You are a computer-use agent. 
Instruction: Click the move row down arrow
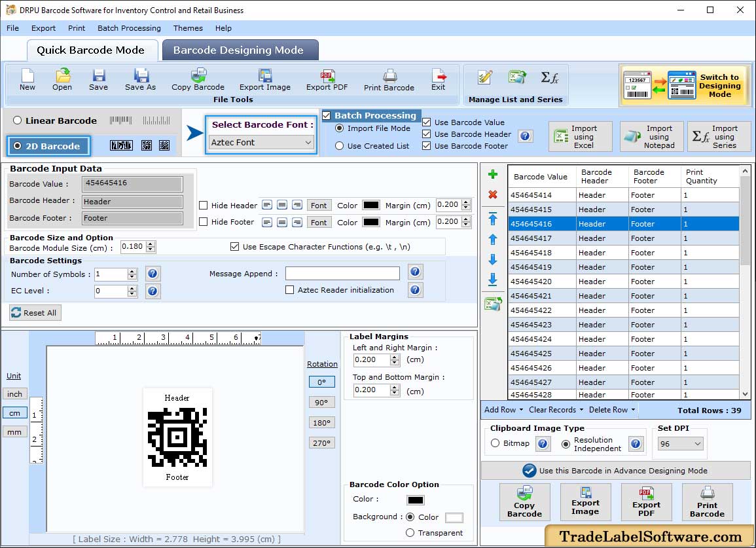[493, 259]
